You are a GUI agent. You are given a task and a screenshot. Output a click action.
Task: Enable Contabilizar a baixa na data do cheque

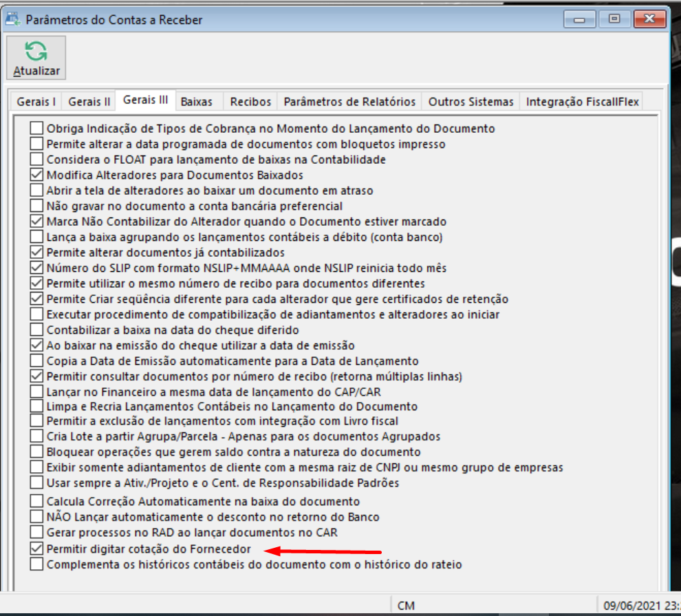click(x=36, y=330)
